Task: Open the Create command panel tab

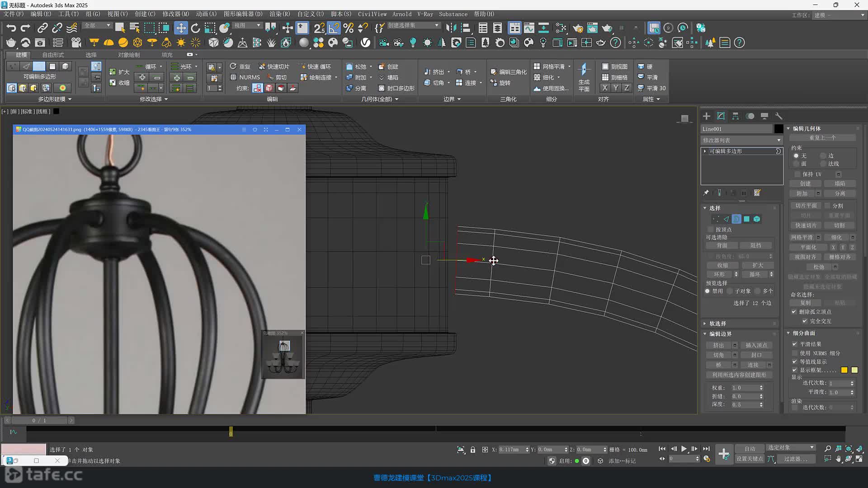Action: [x=707, y=116]
